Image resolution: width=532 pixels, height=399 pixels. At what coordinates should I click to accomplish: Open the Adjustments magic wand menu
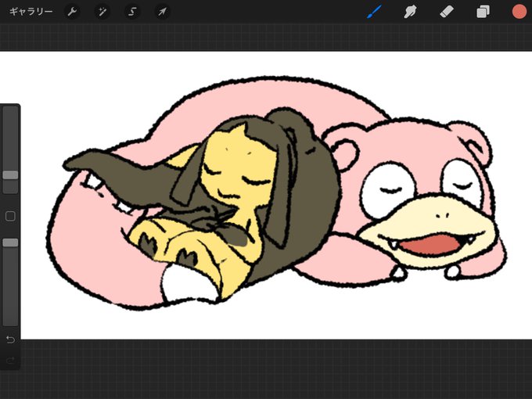[102, 12]
